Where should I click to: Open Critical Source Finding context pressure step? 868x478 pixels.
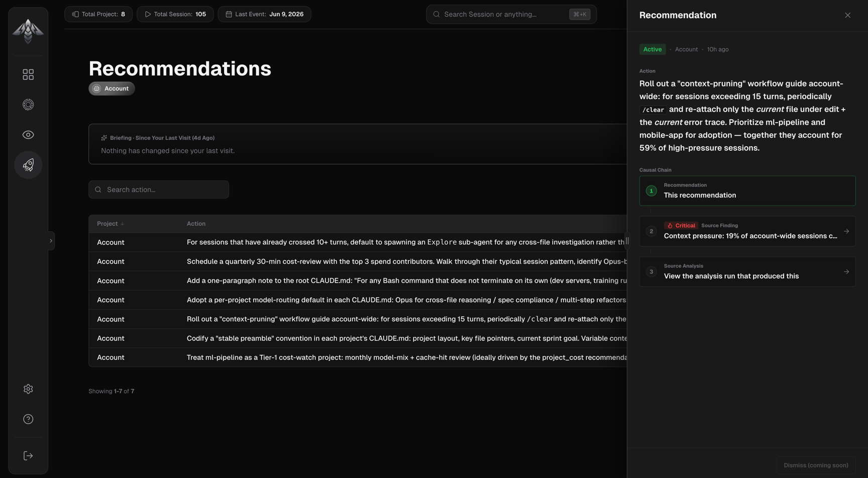tap(747, 231)
